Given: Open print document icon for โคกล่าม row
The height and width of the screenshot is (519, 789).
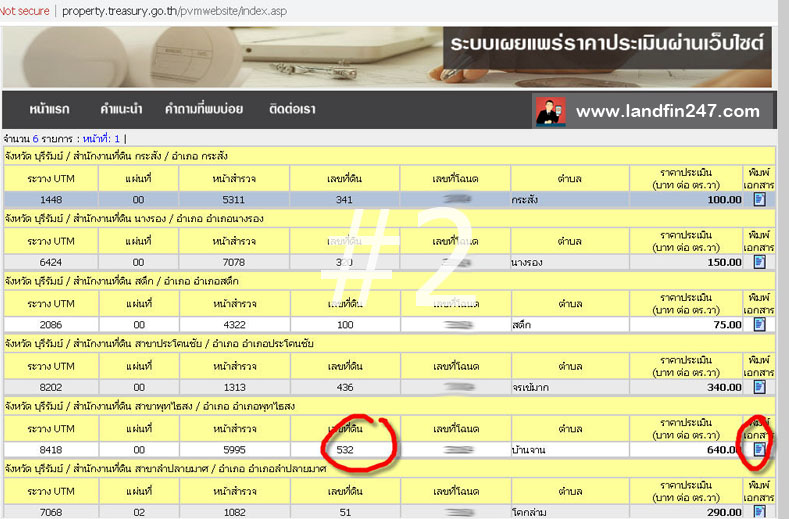Looking at the screenshot, I should (x=759, y=511).
